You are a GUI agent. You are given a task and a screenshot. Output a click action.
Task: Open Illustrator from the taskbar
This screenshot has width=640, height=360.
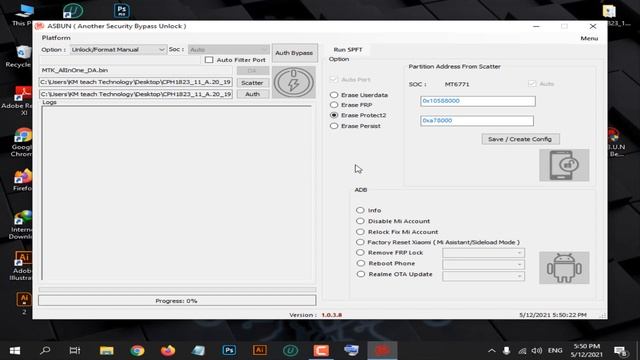click(x=260, y=351)
